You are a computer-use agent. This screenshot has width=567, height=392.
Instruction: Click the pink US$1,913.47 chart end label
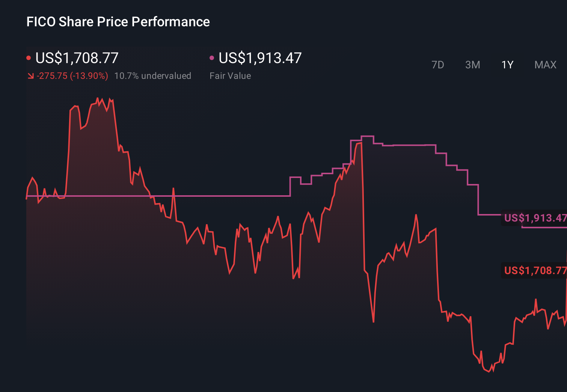tap(535, 218)
